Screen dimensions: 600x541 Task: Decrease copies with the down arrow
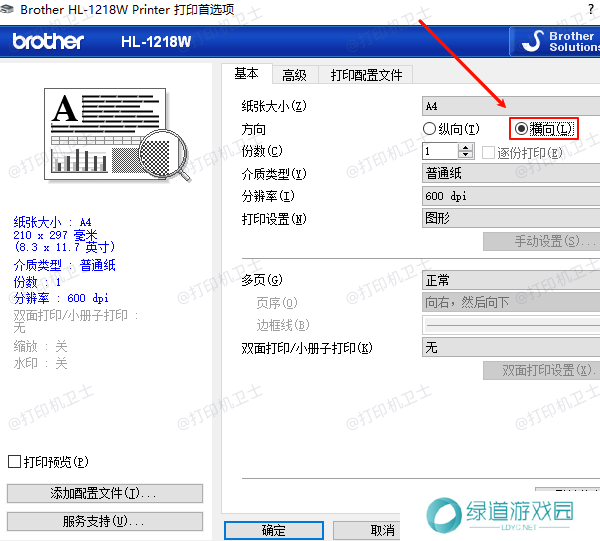(x=466, y=155)
